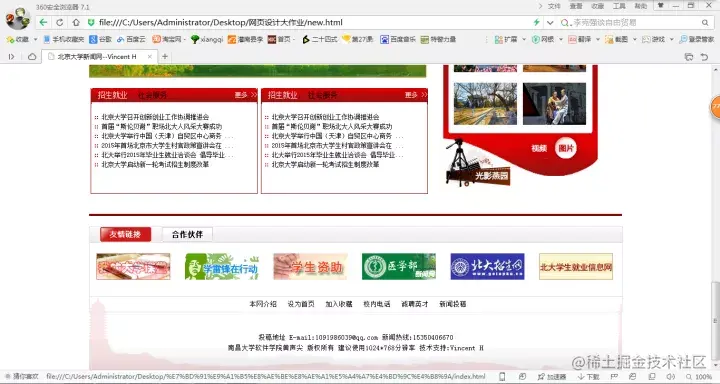Open the 北大招生网 banner
This screenshot has height=384, width=720.
coord(487,266)
